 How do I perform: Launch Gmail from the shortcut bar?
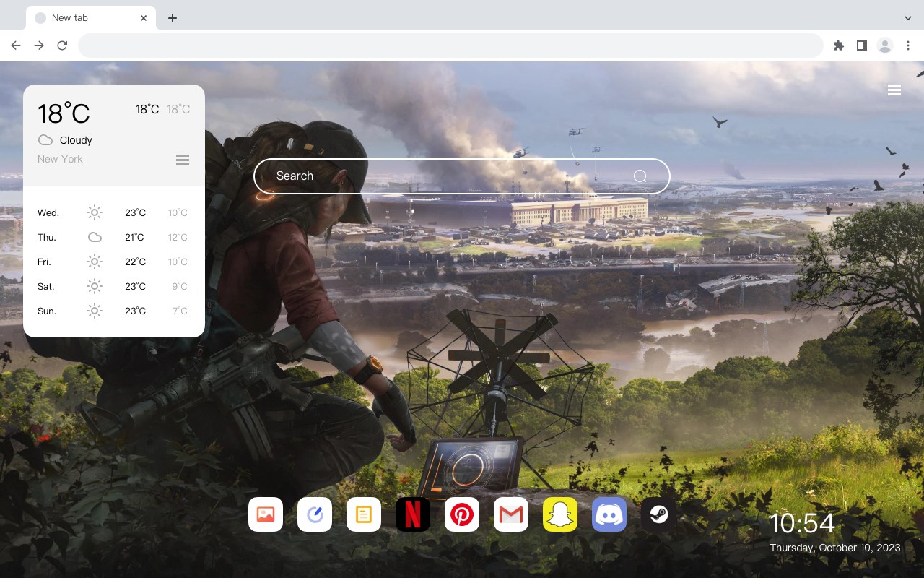pyautogui.click(x=511, y=514)
